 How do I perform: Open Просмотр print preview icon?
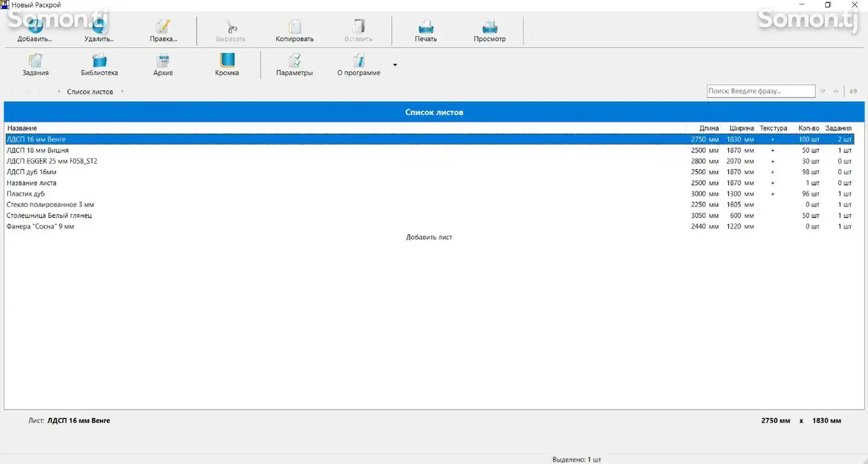coord(490,27)
